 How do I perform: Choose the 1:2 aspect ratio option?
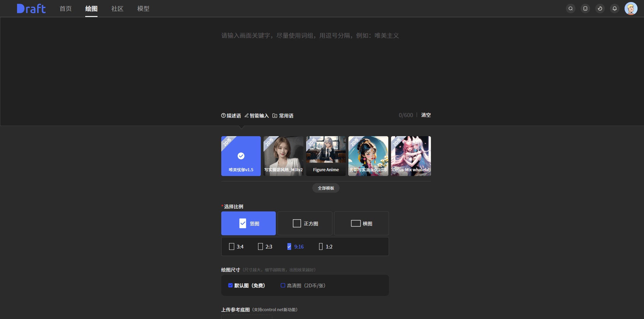[325, 247]
